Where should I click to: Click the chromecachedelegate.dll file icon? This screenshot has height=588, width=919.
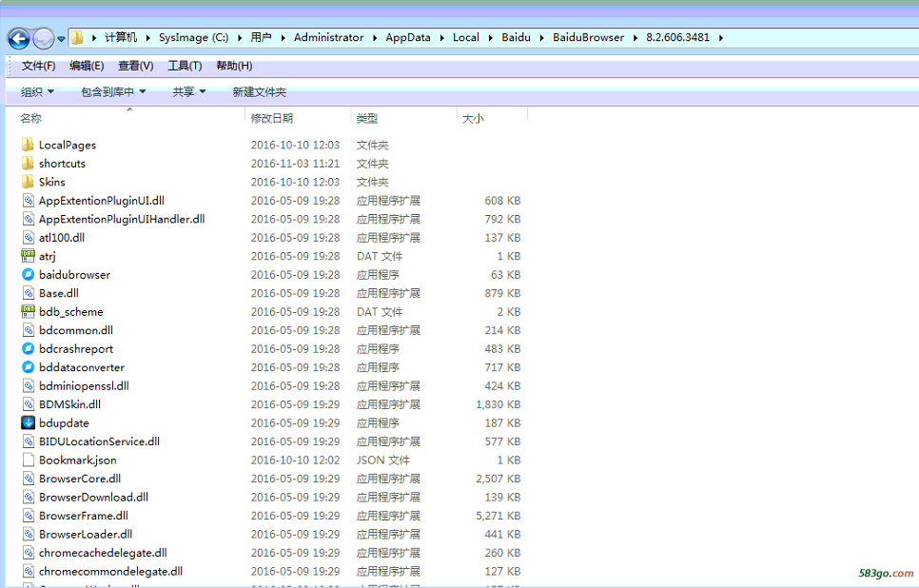pos(29,553)
